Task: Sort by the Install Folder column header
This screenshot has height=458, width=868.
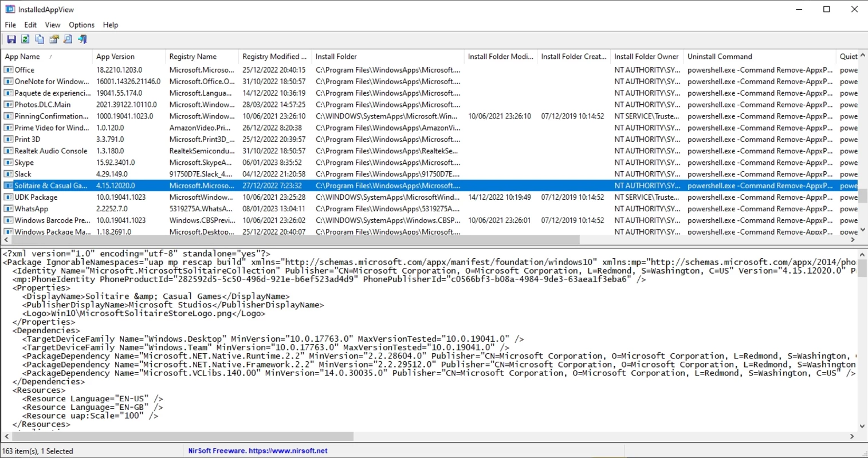Action: [388, 57]
